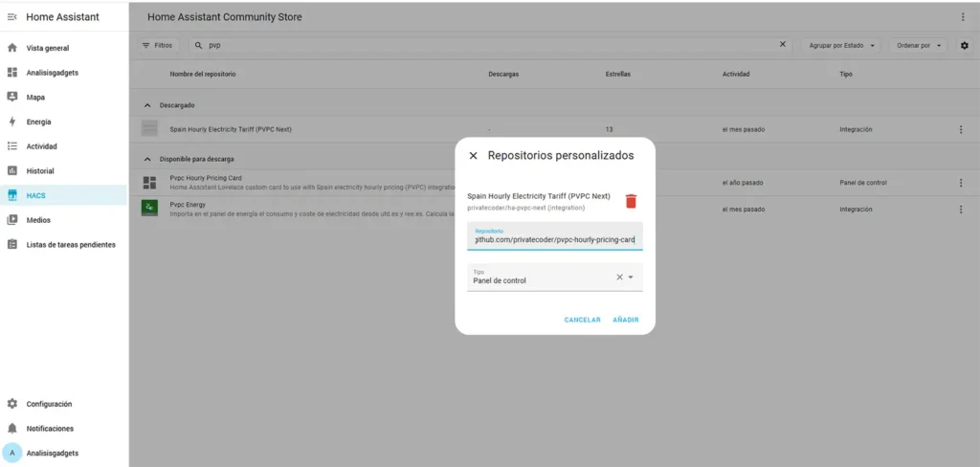Select HACS in sidebar

pyautogui.click(x=64, y=195)
